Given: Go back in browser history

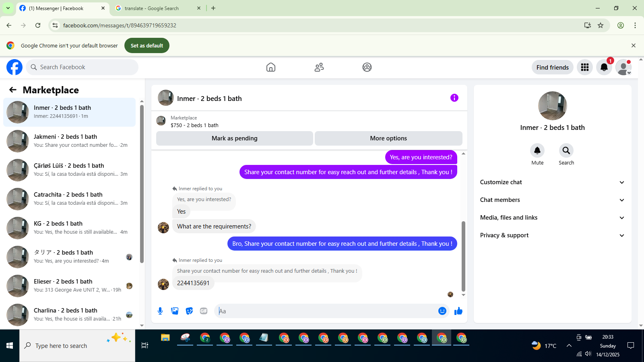Looking at the screenshot, I should coord(9,25).
